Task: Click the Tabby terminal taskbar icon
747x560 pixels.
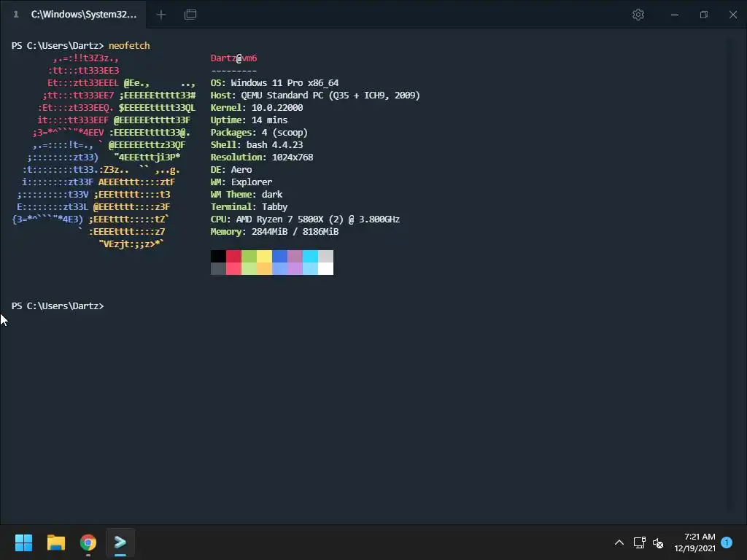Action: click(x=120, y=542)
